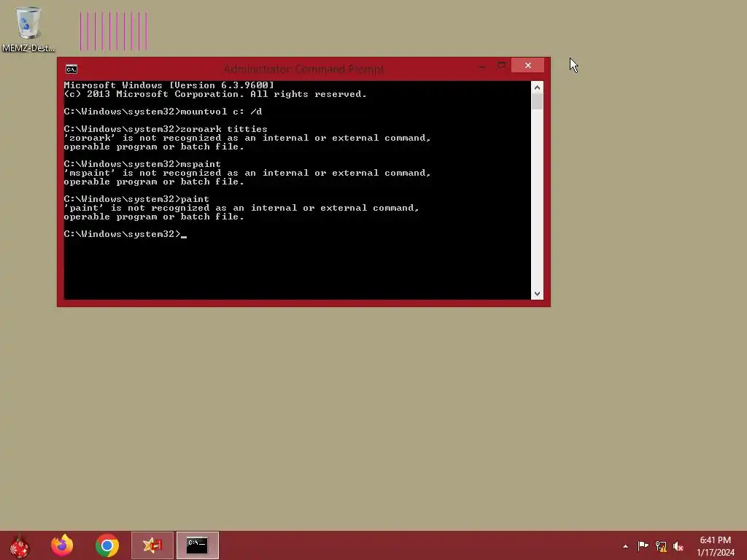The width and height of the screenshot is (747, 560).
Task: Click the Command Prompt system menu icon
Action: [71, 69]
